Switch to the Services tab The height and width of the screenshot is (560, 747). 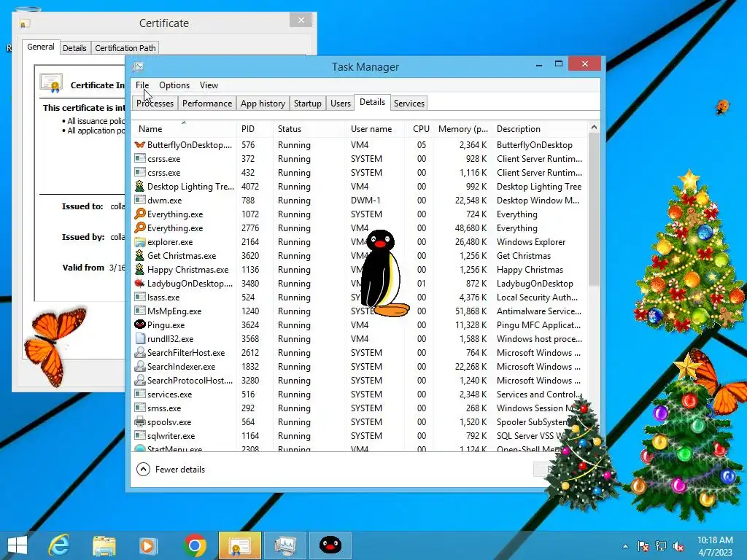[409, 104]
